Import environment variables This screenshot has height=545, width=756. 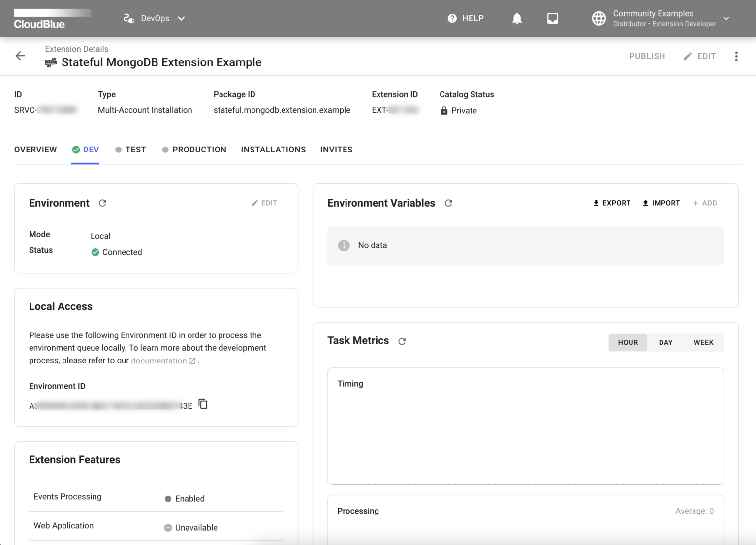pyautogui.click(x=661, y=203)
